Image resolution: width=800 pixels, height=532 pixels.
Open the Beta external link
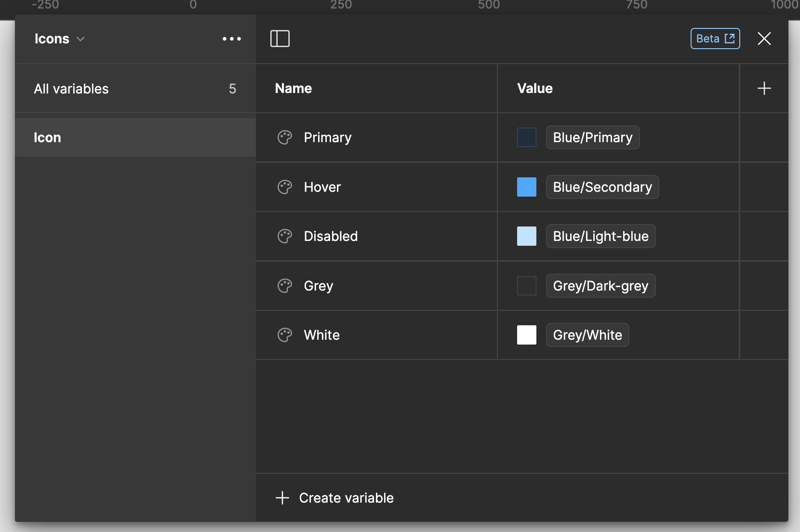click(x=715, y=39)
